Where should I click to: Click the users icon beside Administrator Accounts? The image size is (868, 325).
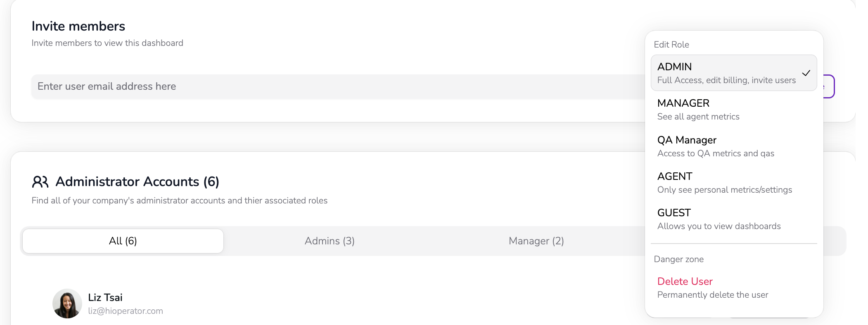tap(40, 182)
